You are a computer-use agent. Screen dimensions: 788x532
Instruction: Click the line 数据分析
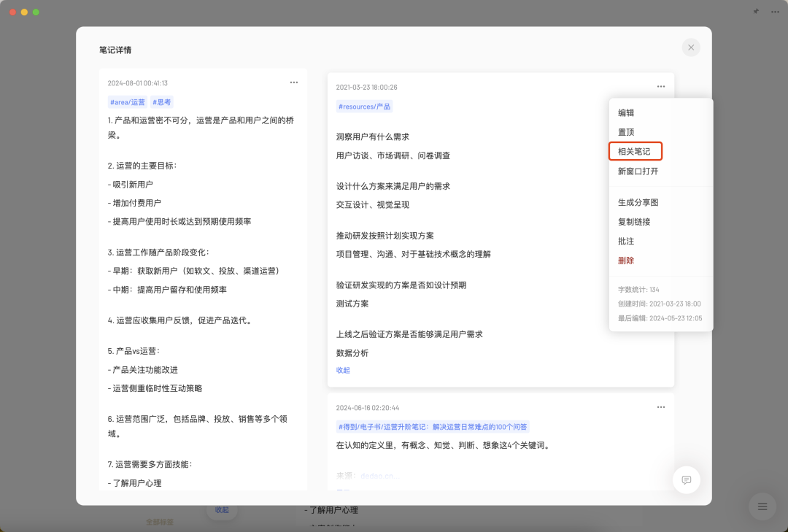[x=352, y=353]
